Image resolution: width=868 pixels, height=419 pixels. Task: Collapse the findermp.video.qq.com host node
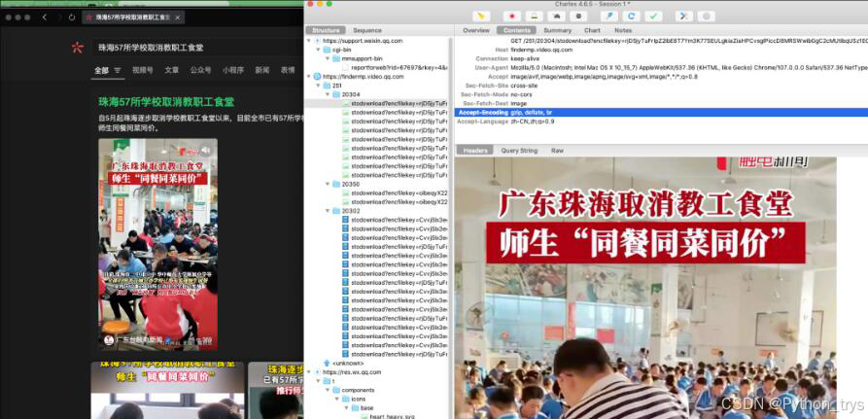click(309, 77)
